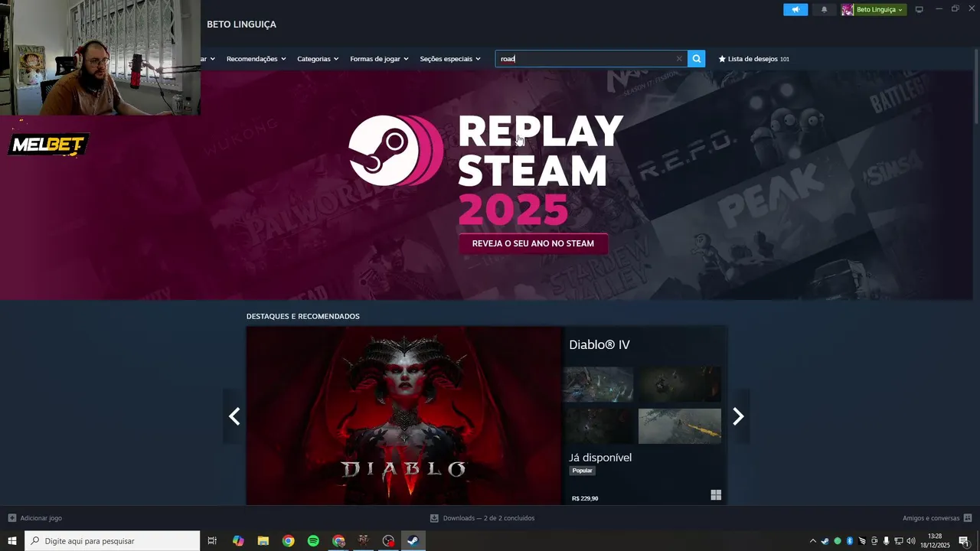980x551 pixels.
Task: Click Adicionar jogo text
Action: [x=41, y=518]
